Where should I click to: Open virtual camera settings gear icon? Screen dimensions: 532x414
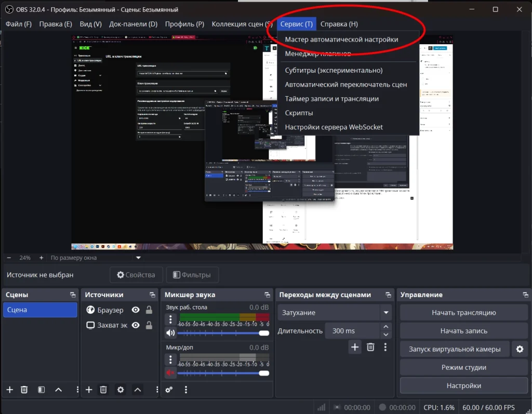(520, 349)
